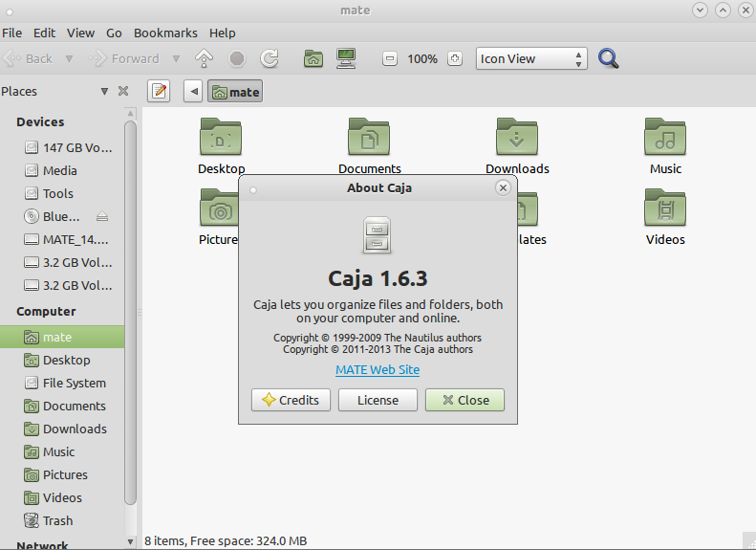Click the Stop loading icon
The image size is (756, 550).
(237, 59)
